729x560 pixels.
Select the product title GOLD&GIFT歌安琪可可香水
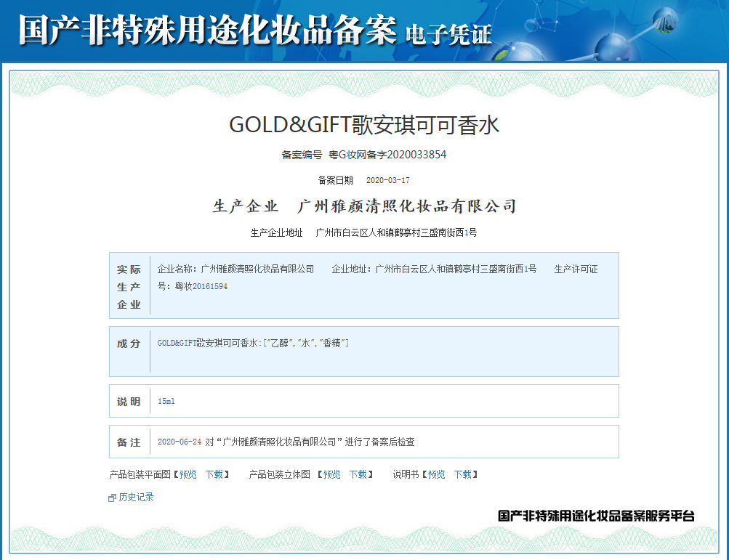tap(364, 125)
